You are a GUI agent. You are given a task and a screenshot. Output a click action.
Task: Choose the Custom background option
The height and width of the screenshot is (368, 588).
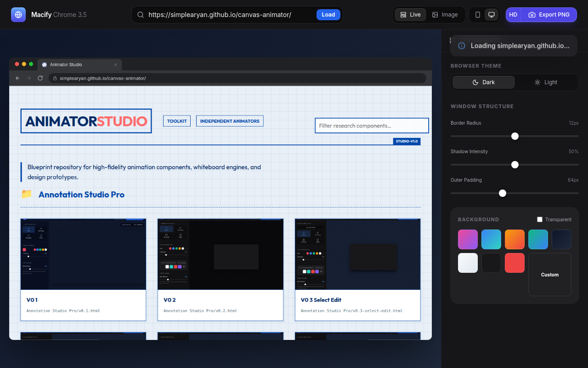point(549,275)
